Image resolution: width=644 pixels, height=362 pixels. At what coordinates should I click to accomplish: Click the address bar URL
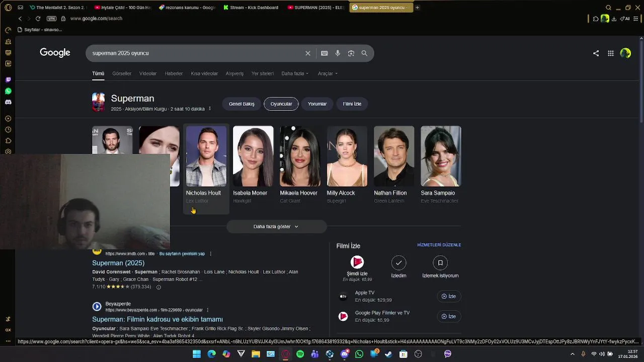96,19
